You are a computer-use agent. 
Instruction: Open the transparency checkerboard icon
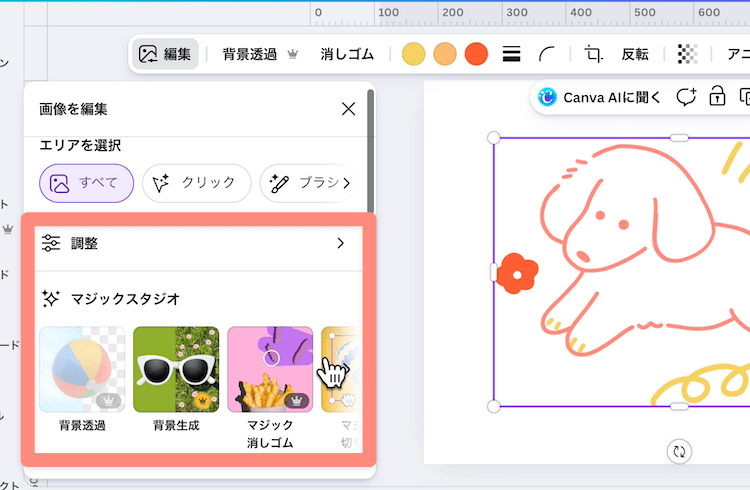[x=687, y=54]
